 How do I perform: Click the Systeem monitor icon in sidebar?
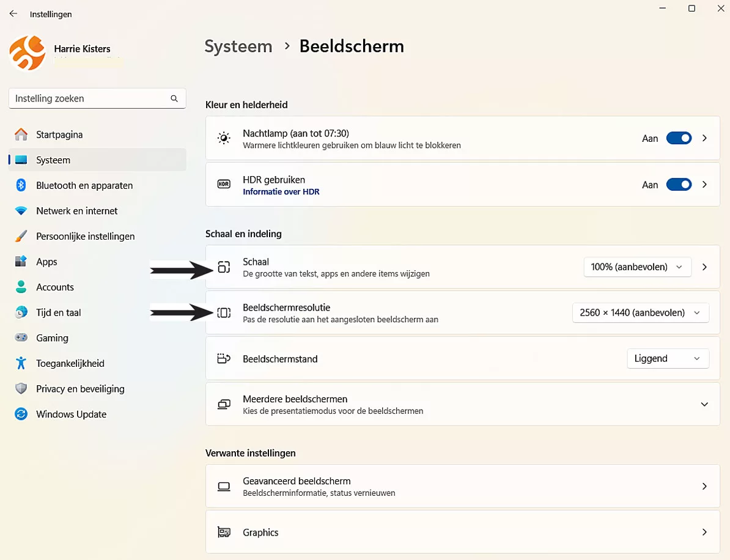click(21, 160)
